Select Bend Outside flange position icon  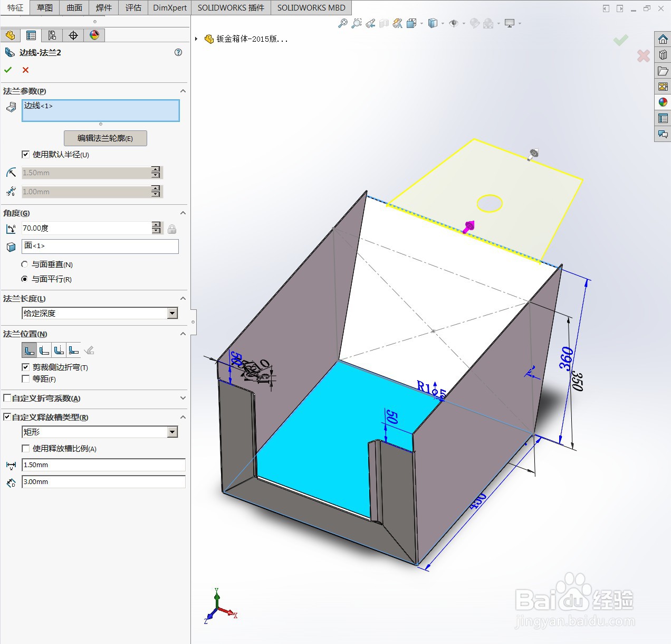(x=59, y=350)
